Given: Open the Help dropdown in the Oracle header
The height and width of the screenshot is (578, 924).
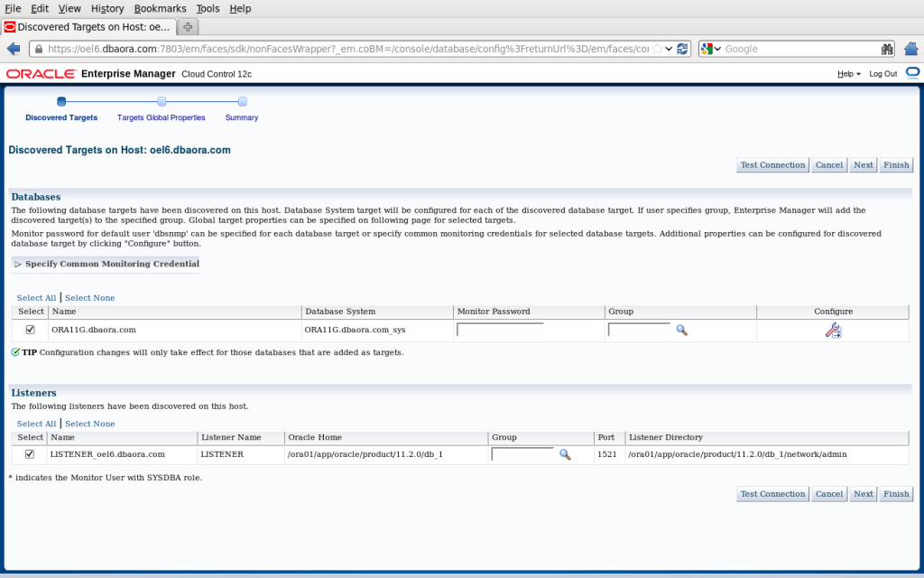Looking at the screenshot, I should tap(848, 74).
